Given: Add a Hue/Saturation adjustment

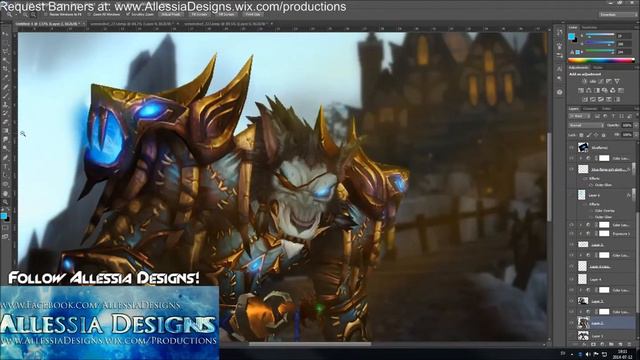Looking at the screenshot, I should [580, 90].
